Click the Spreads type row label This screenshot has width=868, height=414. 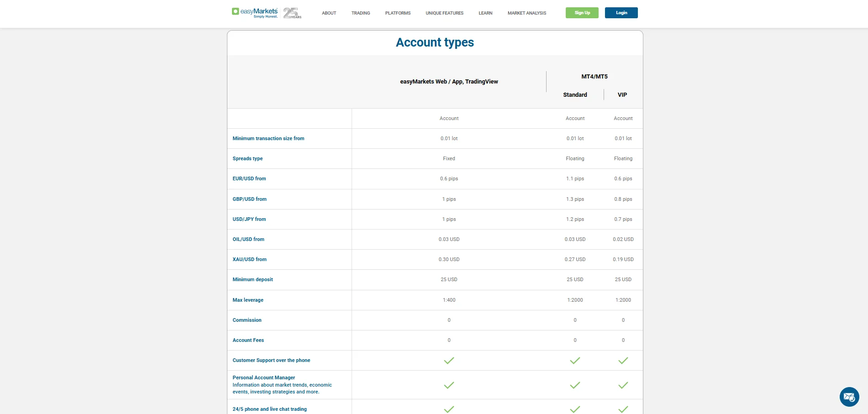[247, 158]
